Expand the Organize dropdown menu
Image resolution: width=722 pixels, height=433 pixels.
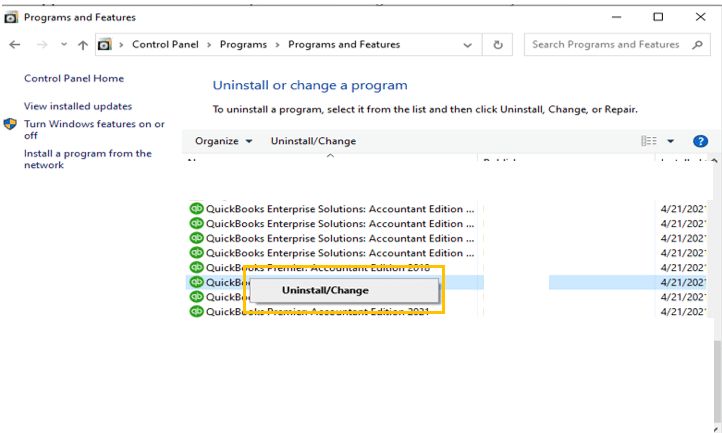click(223, 141)
